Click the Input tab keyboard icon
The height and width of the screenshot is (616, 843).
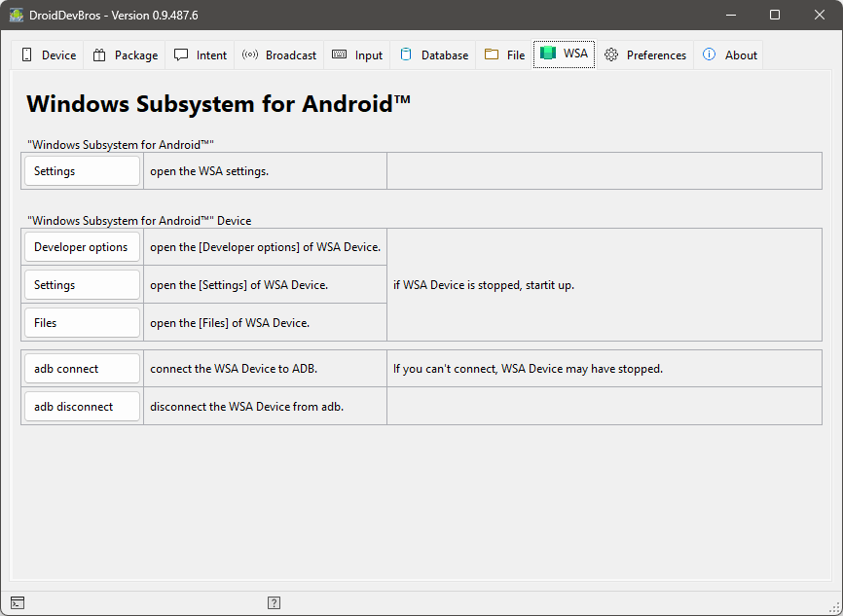click(x=339, y=55)
